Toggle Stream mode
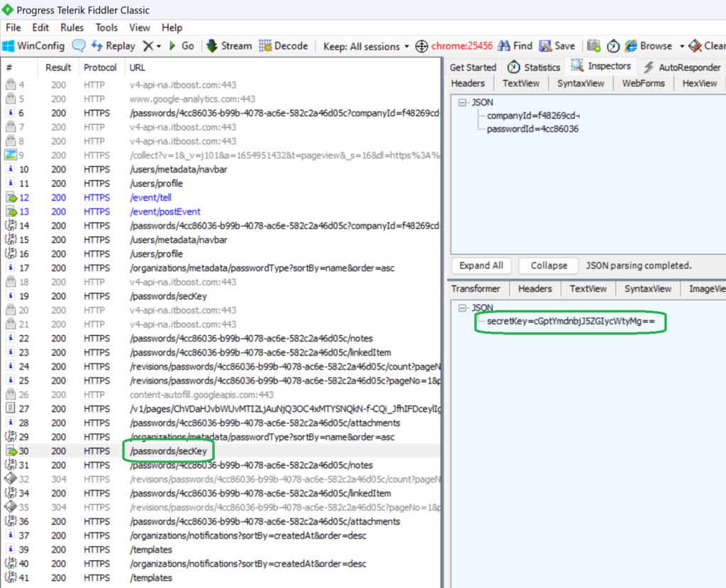Image resolution: width=726 pixels, height=588 pixels. pos(229,46)
